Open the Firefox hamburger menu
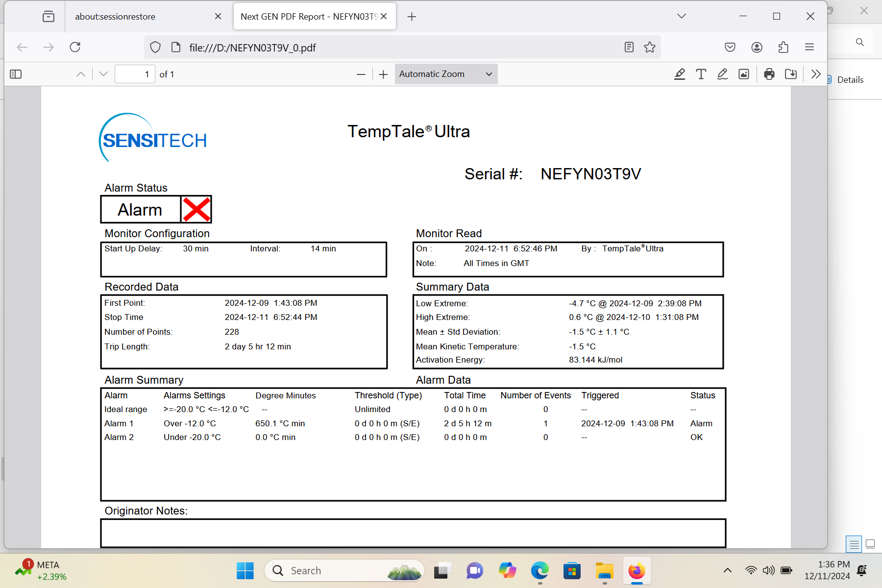The height and width of the screenshot is (588, 882). pyautogui.click(x=809, y=47)
